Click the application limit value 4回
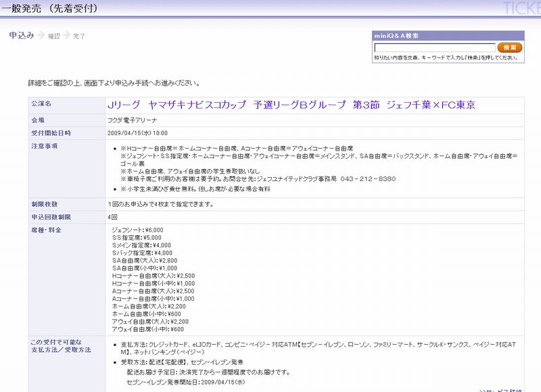Image resolution: width=541 pixels, height=392 pixels. (112, 217)
